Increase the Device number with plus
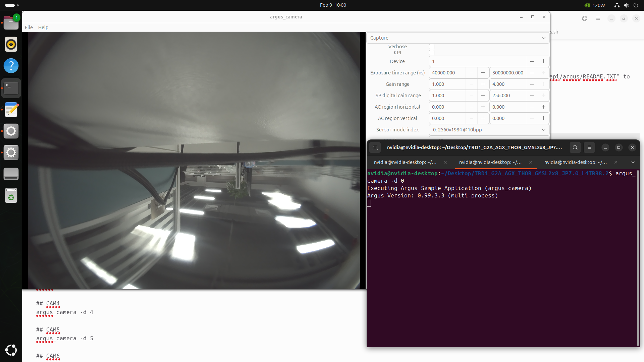This screenshot has width=644, height=362. pyautogui.click(x=543, y=61)
